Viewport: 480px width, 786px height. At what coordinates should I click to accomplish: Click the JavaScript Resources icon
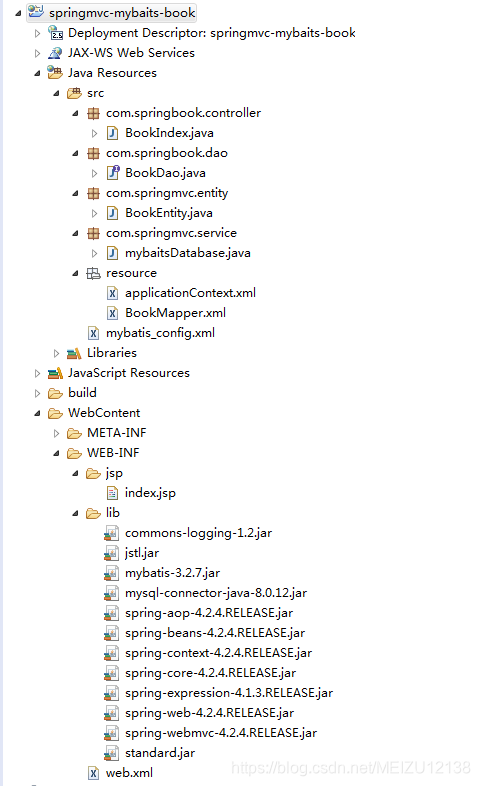click(x=55, y=373)
